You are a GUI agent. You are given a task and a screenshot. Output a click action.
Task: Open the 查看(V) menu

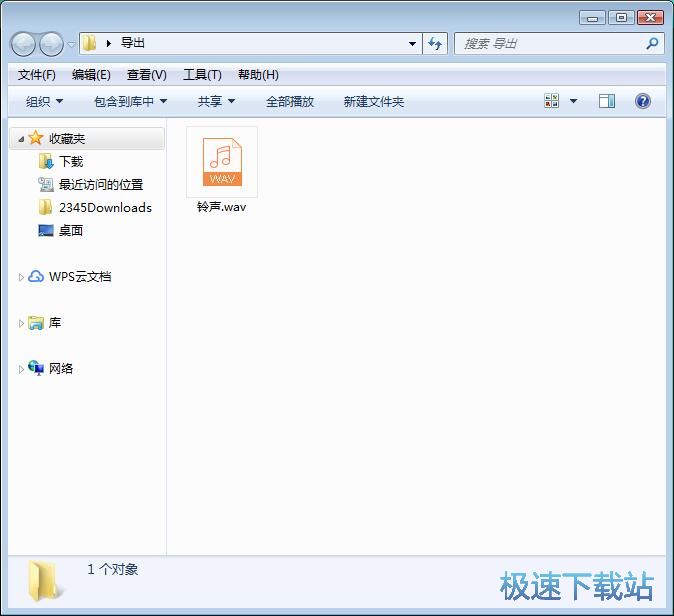click(x=147, y=75)
